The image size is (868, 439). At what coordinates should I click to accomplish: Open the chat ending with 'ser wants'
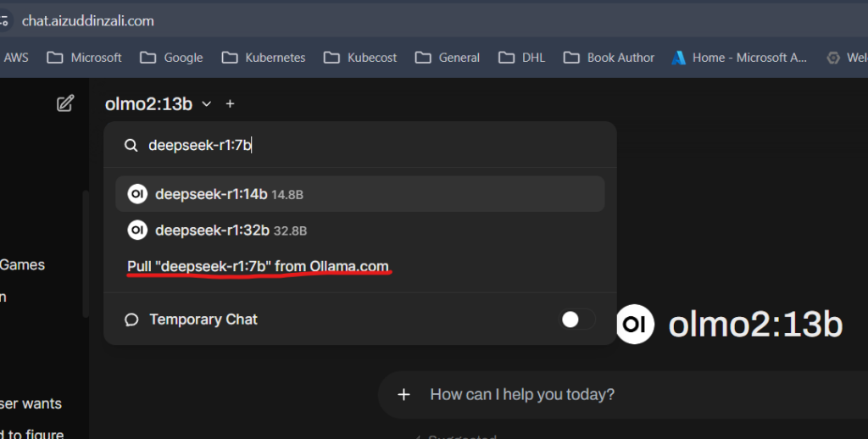(31, 403)
